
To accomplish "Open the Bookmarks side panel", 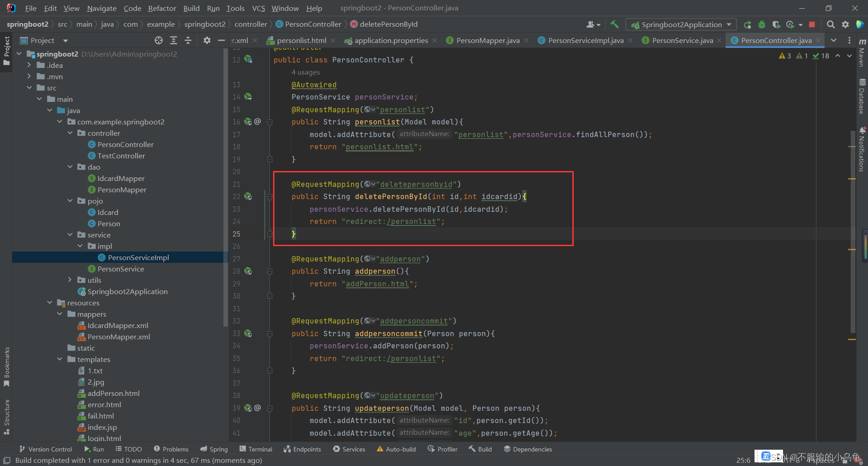I will pyautogui.click(x=6, y=367).
